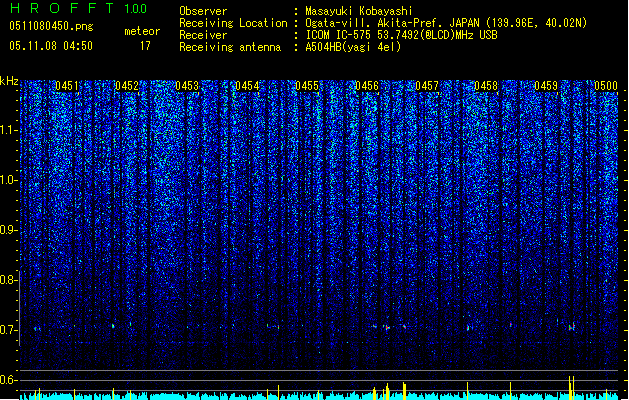The height and width of the screenshot is (400, 629).
Task: Click the Observer label
Action: pyautogui.click(x=203, y=11)
